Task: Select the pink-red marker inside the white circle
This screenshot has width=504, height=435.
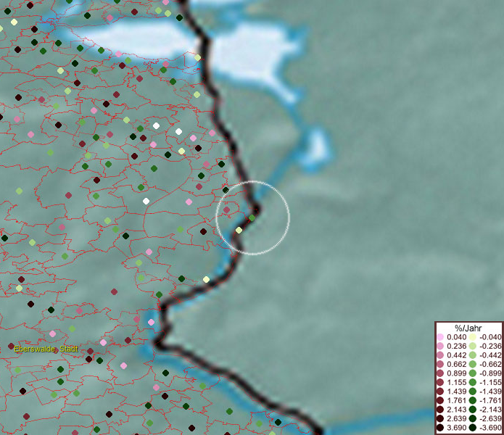Action: (227, 210)
